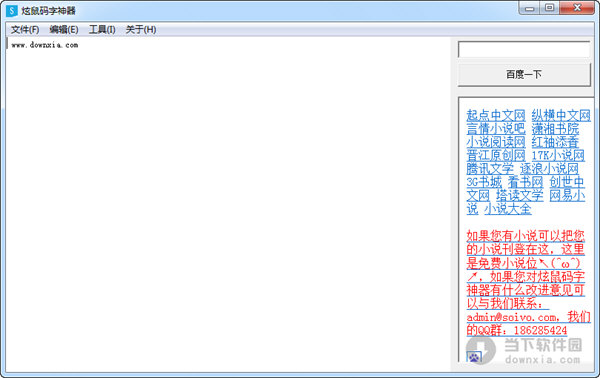Open the 文件(F) menu

25,29
